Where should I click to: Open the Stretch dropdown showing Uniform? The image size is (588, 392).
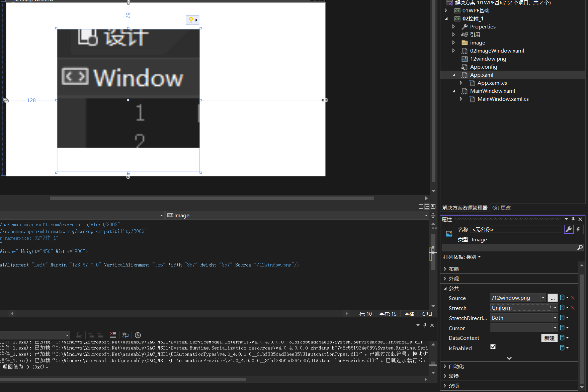[555, 308]
